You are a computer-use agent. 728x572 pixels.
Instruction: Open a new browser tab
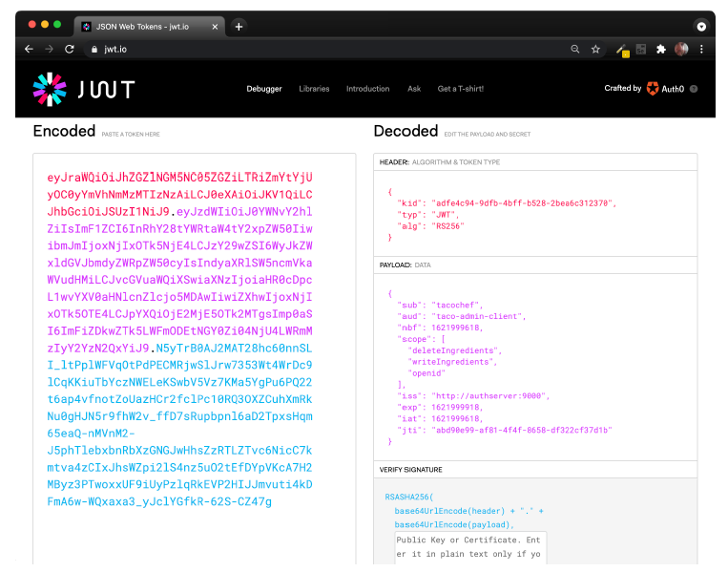click(x=239, y=26)
